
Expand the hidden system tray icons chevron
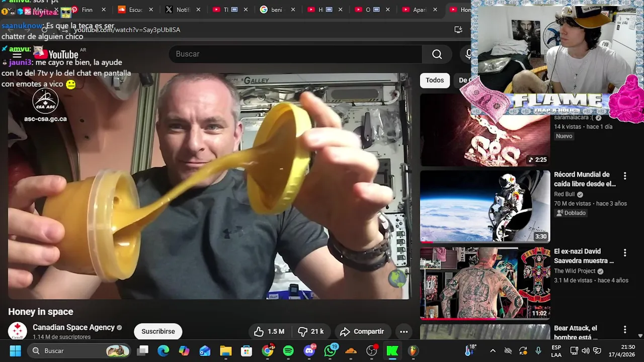coord(493,351)
